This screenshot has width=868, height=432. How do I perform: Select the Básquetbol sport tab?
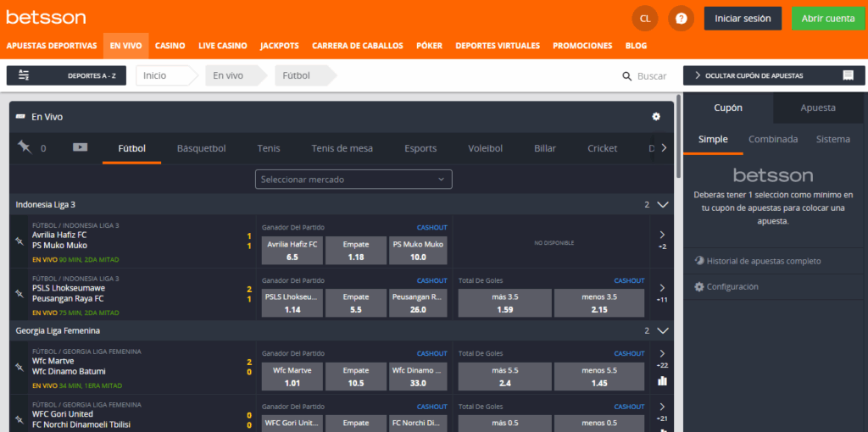pyautogui.click(x=202, y=148)
